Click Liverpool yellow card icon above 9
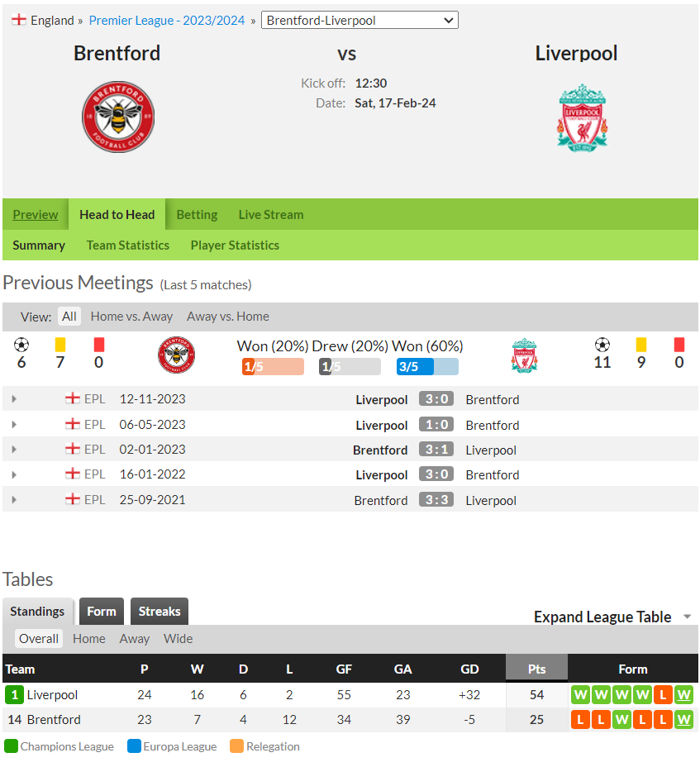The width and height of the screenshot is (700, 767). click(640, 345)
